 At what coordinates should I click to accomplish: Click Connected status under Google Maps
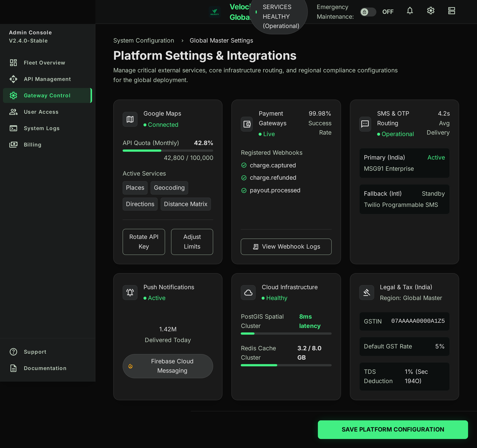[161, 125]
